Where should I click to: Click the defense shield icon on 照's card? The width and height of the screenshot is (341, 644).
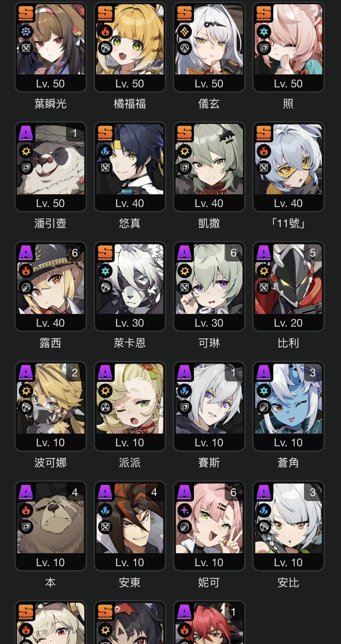point(264,48)
